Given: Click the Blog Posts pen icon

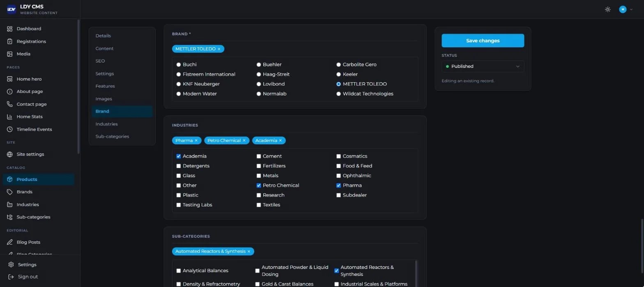Looking at the screenshot, I should [x=10, y=243].
